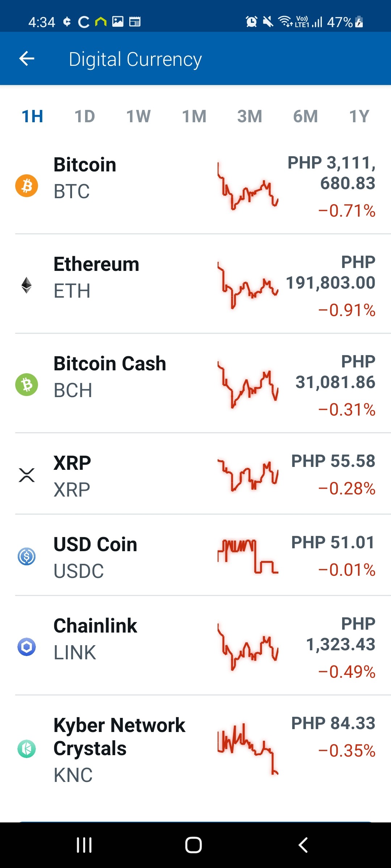Open Chainlink LINK listing

tap(195, 645)
